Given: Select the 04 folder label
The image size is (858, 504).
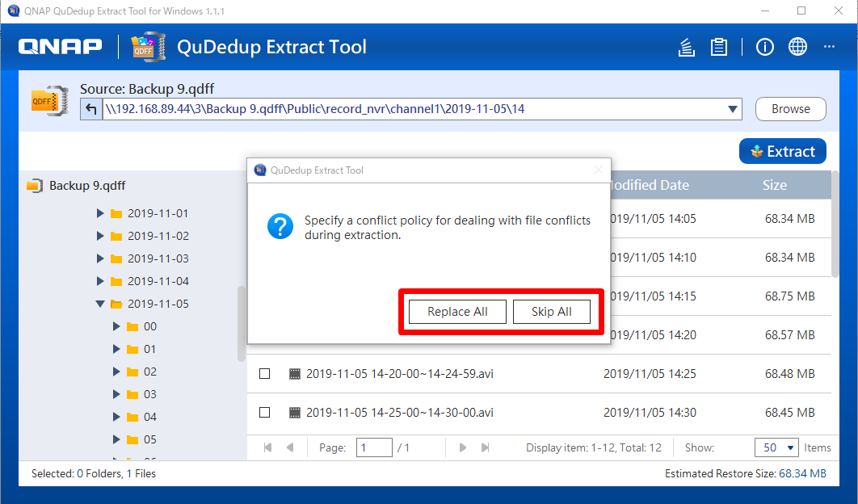Looking at the screenshot, I should click(150, 417).
